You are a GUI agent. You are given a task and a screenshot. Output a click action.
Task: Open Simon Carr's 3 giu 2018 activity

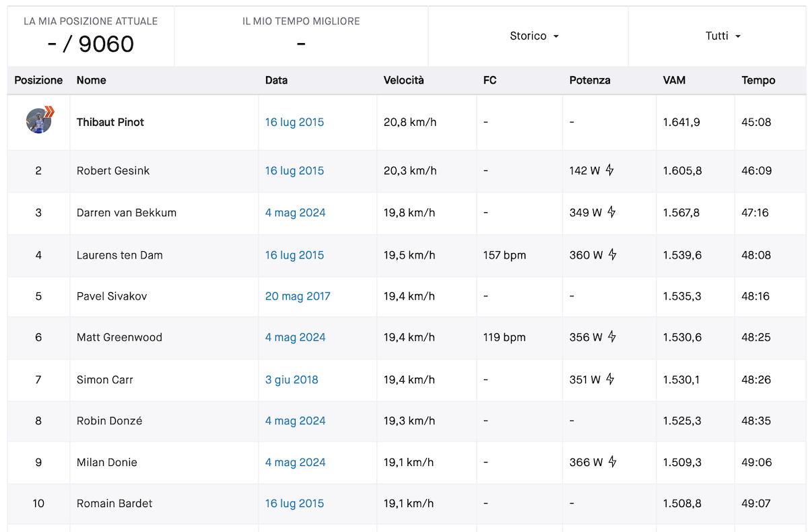click(x=292, y=380)
